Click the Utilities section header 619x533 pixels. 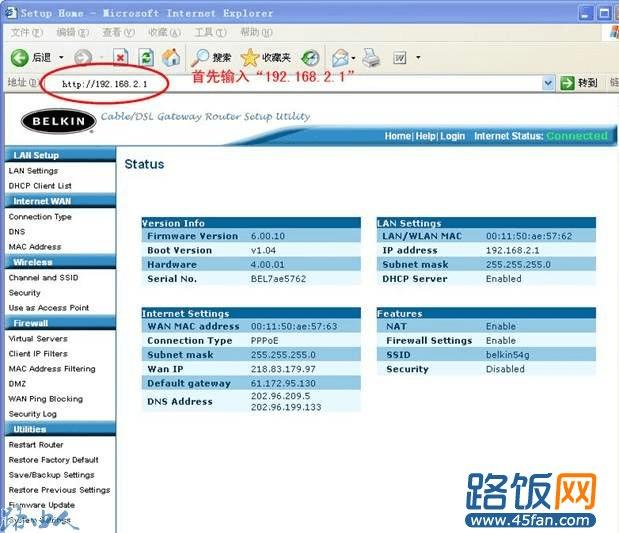60,429
